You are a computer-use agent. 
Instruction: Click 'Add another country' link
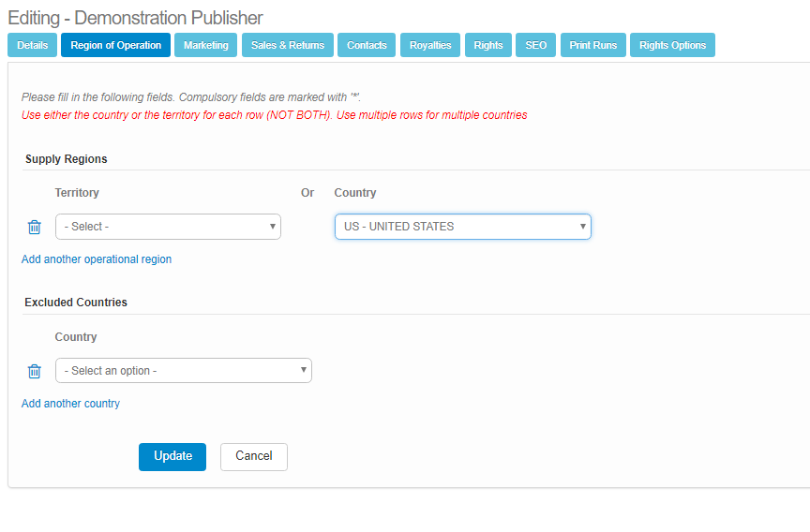(70, 404)
